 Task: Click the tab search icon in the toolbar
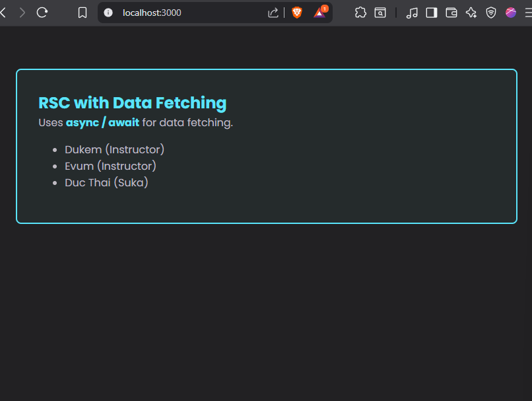(x=380, y=13)
